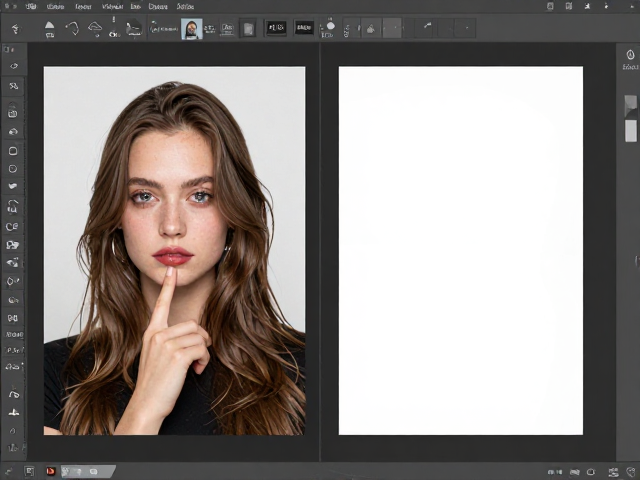Select the airplane-shaped icon near the bottom of the left toolbar
The width and height of the screenshot is (640, 480).
[x=14, y=412]
